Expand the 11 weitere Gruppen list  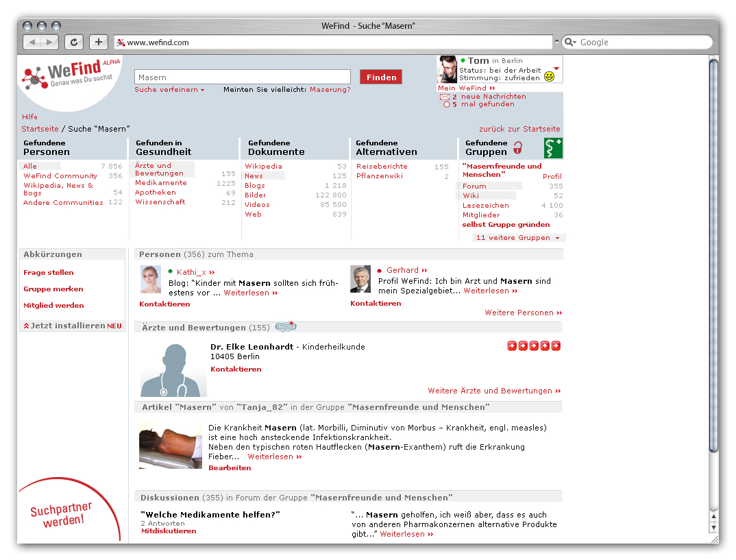tap(518, 238)
